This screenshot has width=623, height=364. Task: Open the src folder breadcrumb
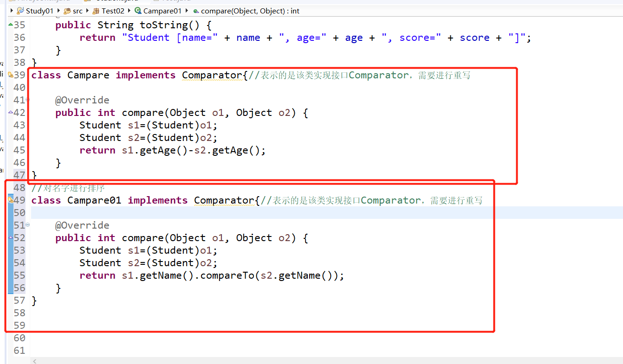pos(73,11)
